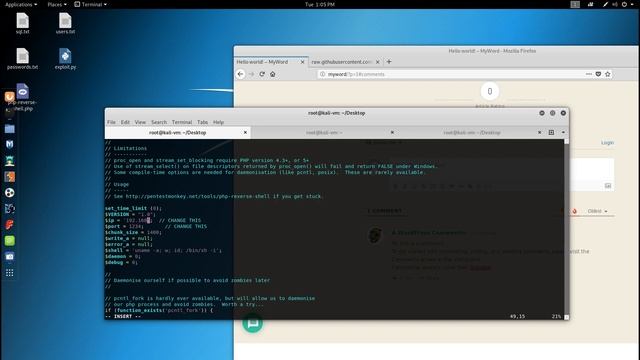Open new terminal tab icon in tab bar
Image resolution: width=640 pixels, height=360 pixels.
pyautogui.click(x=551, y=132)
